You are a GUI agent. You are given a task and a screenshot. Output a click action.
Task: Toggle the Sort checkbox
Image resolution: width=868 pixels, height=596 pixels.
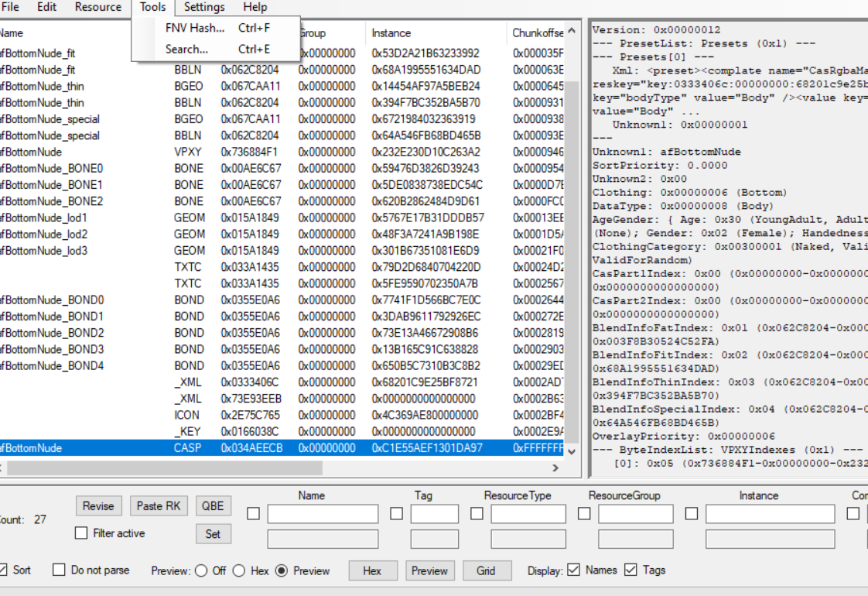click(x=3, y=570)
